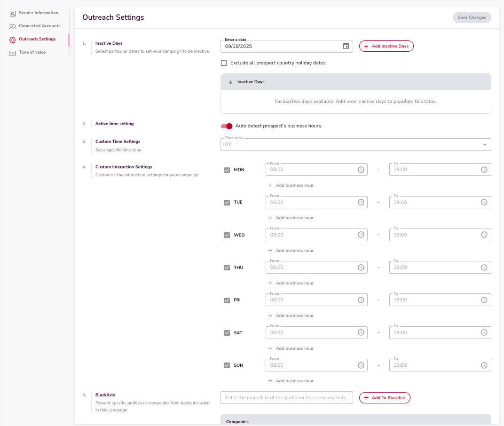Click the clock icon in Monday From field
Image resolution: width=504 pixels, height=426 pixels.
tap(361, 170)
